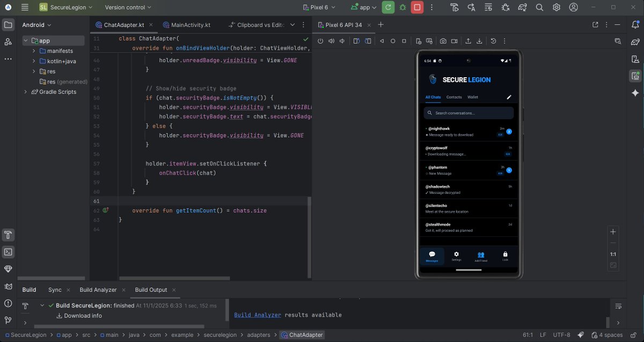Expand Gradle Scripts node

(x=26, y=92)
